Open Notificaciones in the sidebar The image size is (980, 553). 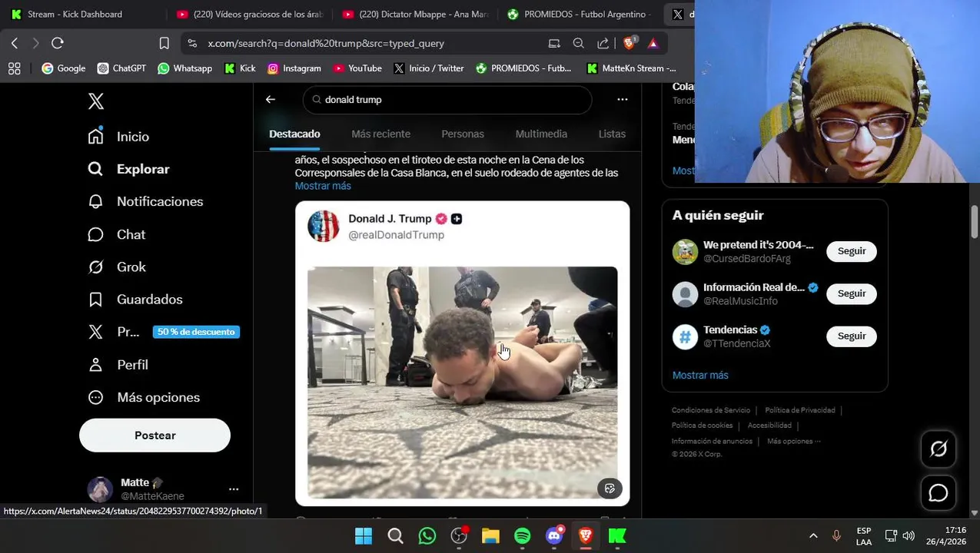[x=145, y=201]
